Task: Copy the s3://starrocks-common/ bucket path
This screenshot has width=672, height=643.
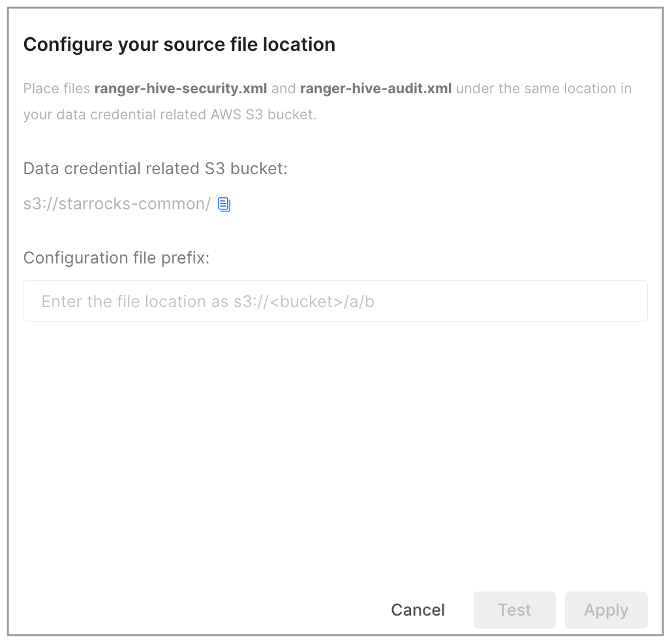Action: [x=224, y=204]
